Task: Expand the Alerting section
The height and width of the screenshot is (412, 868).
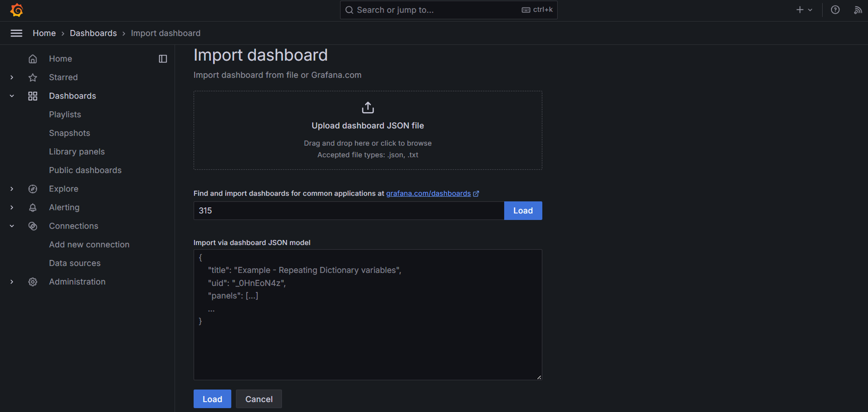Action: (12, 207)
